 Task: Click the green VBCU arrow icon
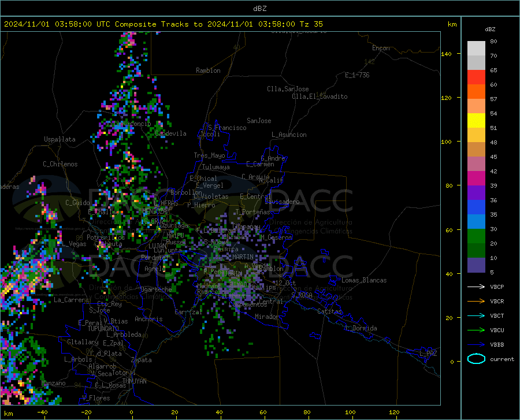476,330
